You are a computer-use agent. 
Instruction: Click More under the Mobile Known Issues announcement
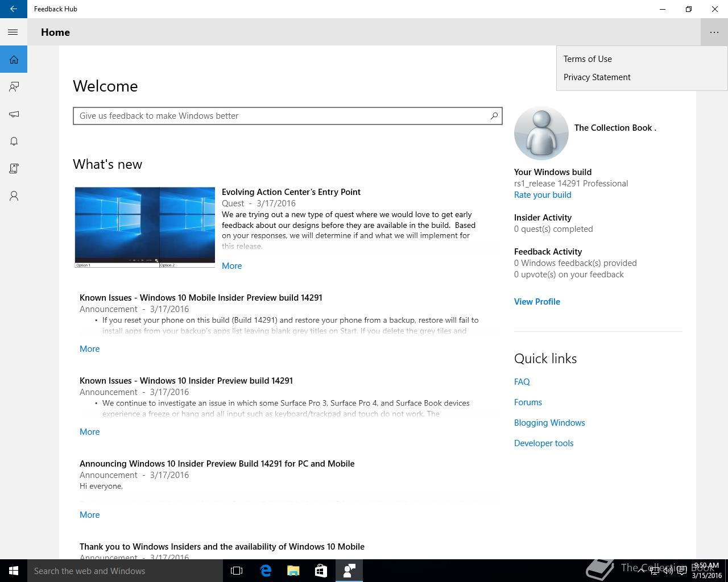coord(89,349)
